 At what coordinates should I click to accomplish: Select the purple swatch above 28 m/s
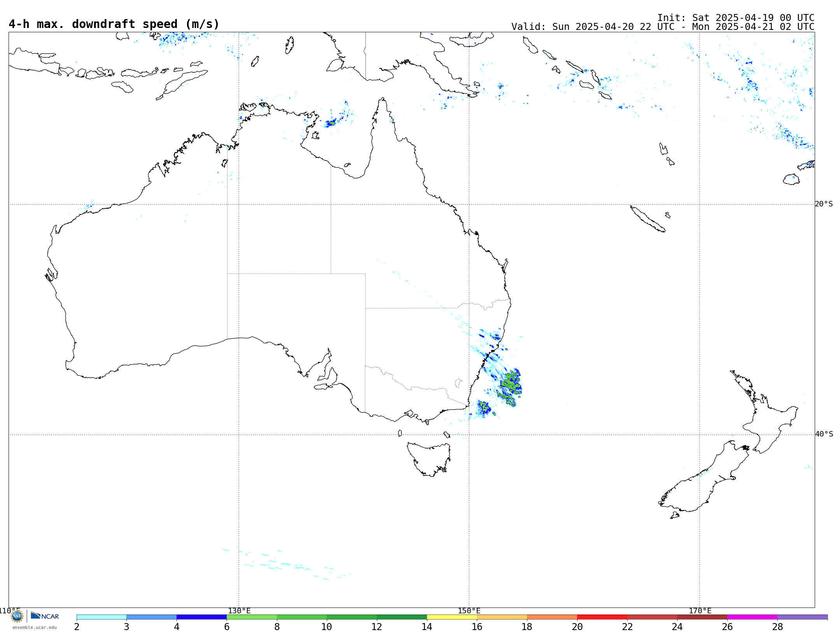pos(803,617)
